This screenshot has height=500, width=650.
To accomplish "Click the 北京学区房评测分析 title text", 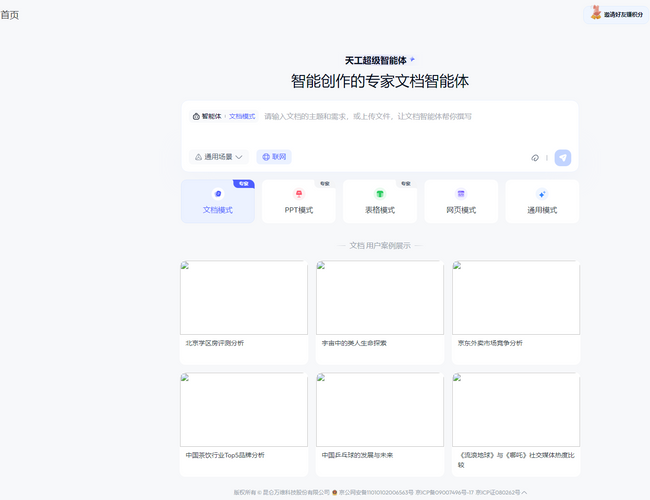I will [x=215, y=343].
